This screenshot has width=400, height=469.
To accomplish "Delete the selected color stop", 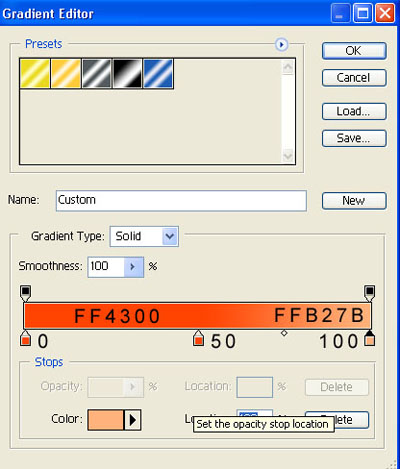I will point(352,419).
